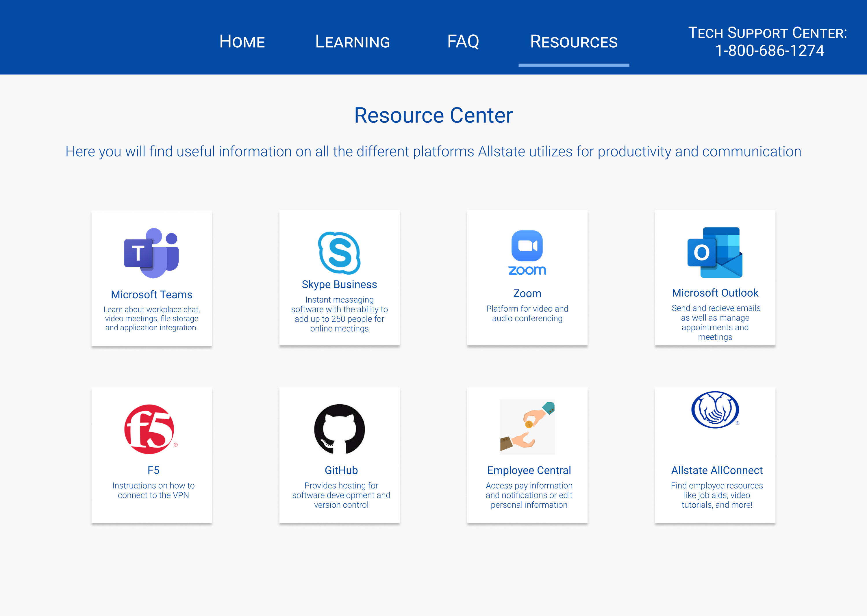Click the GitHub card title text

tap(341, 470)
